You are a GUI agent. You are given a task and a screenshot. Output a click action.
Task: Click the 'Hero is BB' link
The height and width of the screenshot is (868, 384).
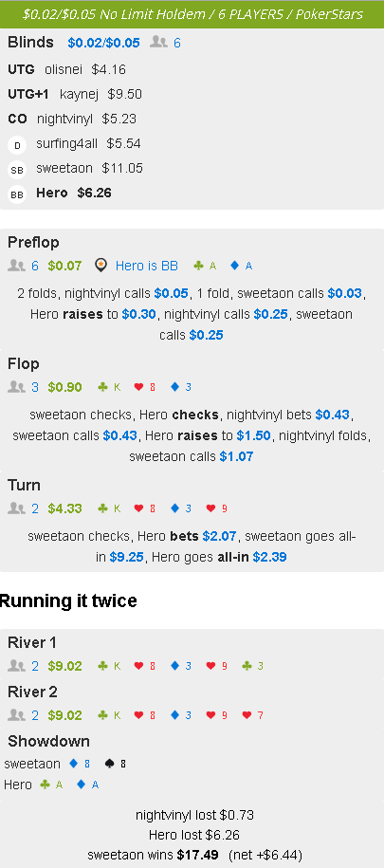[x=147, y=267]
